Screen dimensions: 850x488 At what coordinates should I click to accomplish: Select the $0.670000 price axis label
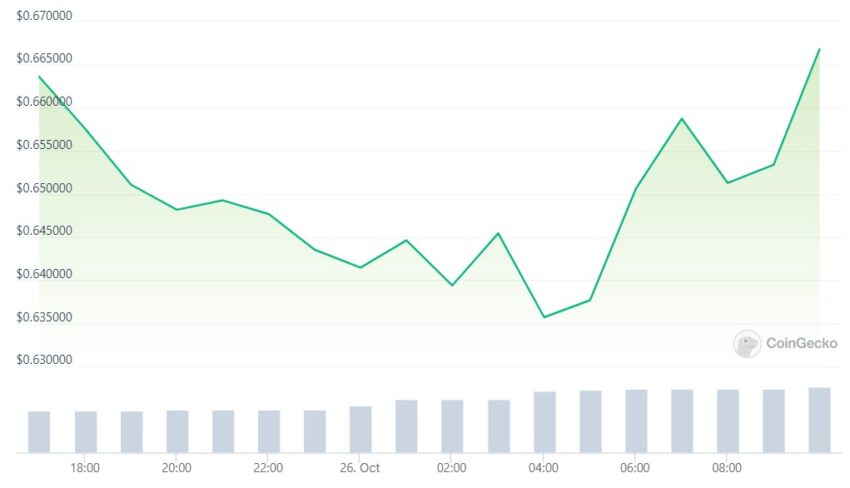[44, 16]
